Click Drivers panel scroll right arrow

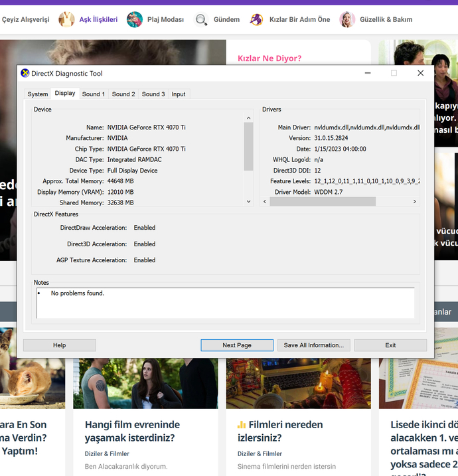coord(415,202)
